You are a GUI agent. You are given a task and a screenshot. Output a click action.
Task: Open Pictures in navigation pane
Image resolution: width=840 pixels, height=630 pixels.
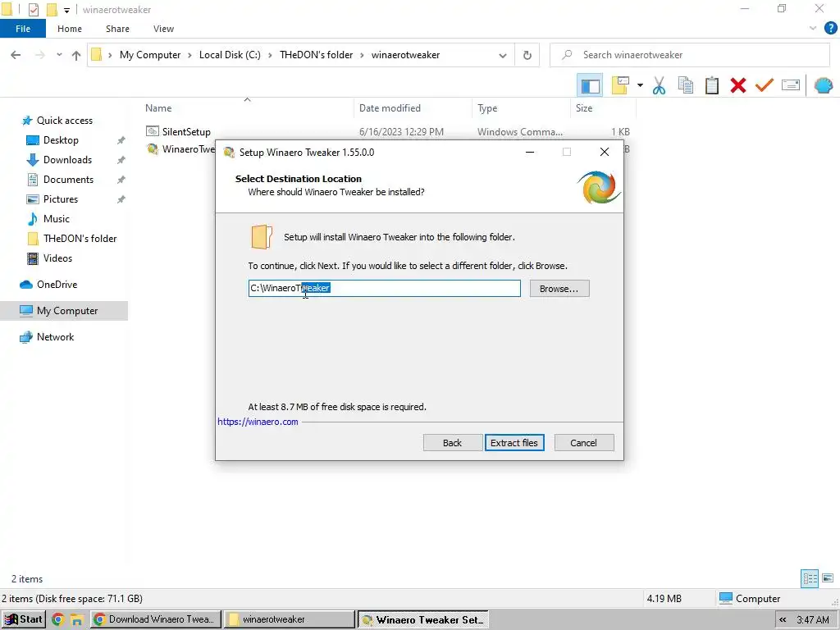coord(61,199)
